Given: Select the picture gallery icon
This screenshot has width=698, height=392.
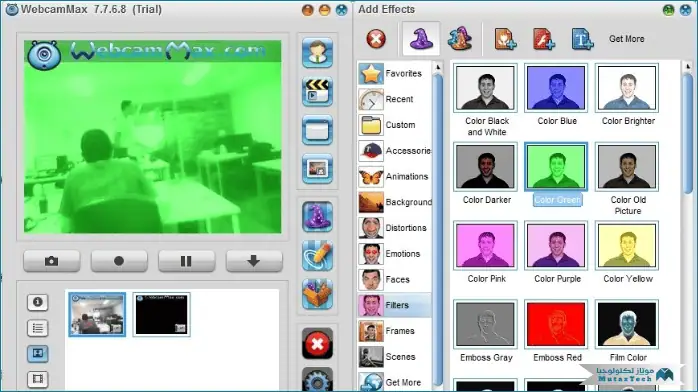Looking at the screenshot, I should (38, 354).
